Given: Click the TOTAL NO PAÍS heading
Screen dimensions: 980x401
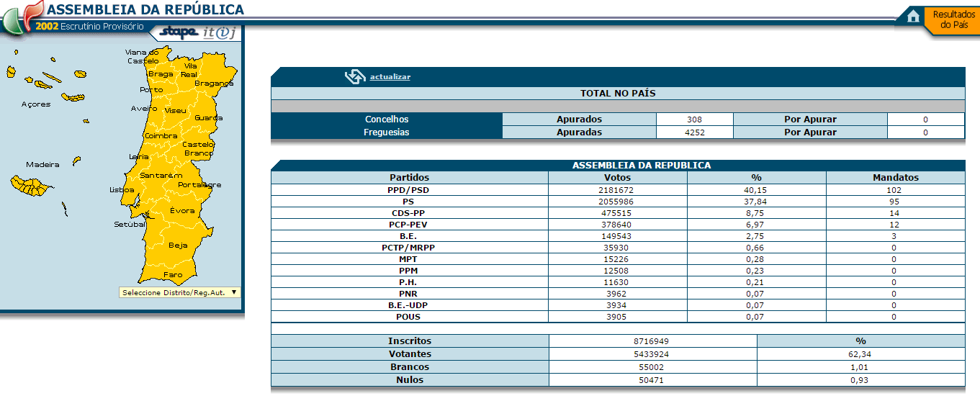Looking at the screenshot, I should pyautogui.click(x=618, y=94).
